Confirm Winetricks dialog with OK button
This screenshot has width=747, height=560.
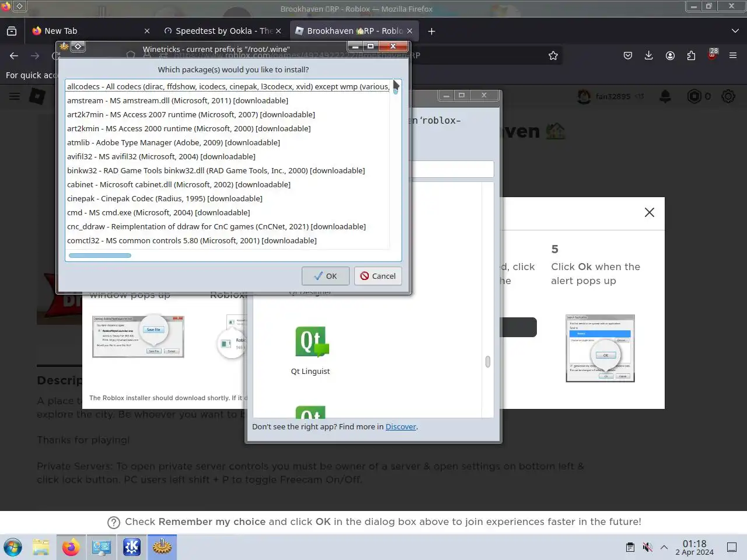coord(325,276)
